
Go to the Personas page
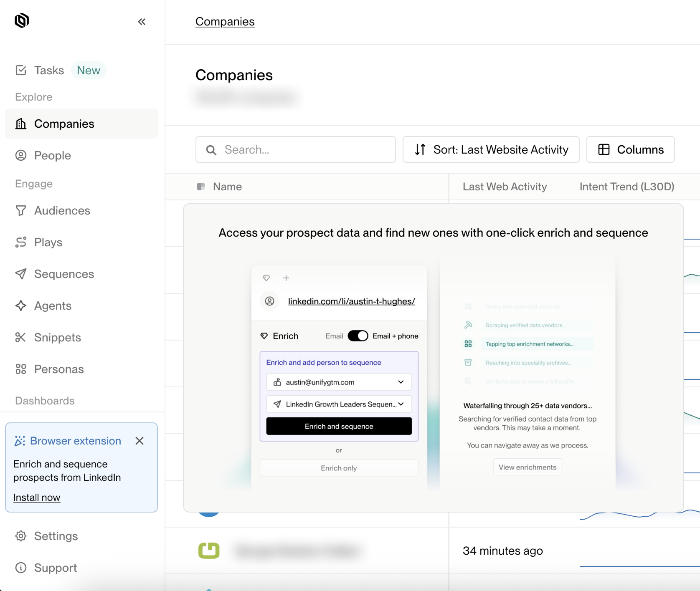point(58,369)
